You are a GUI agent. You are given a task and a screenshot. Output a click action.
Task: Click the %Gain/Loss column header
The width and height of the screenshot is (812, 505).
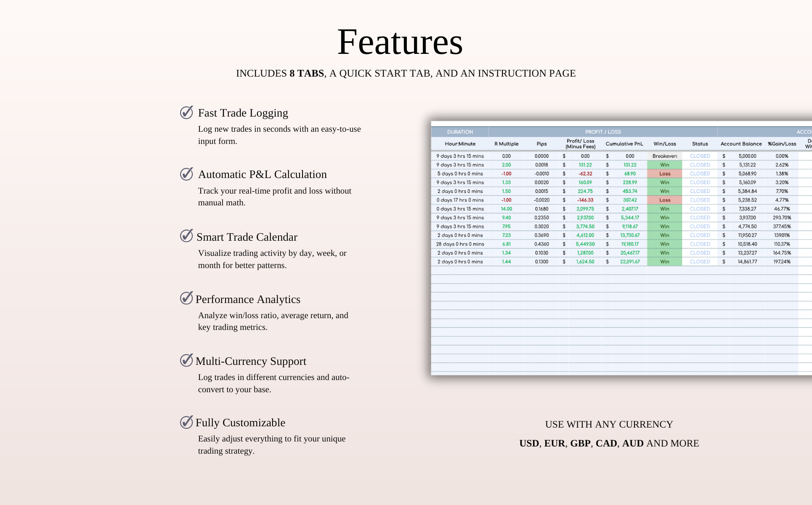point(782,144)
